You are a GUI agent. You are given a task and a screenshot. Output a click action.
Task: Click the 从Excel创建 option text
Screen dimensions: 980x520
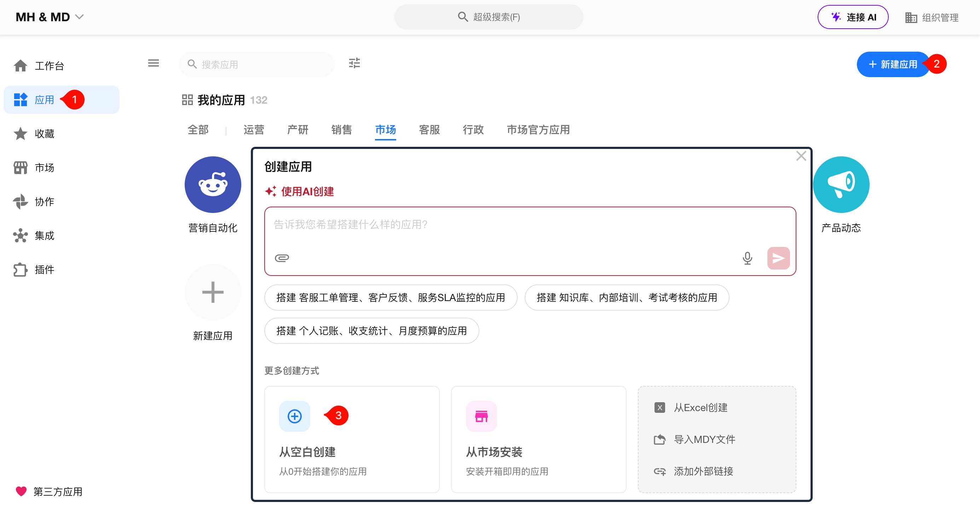(x=701, y=408)
